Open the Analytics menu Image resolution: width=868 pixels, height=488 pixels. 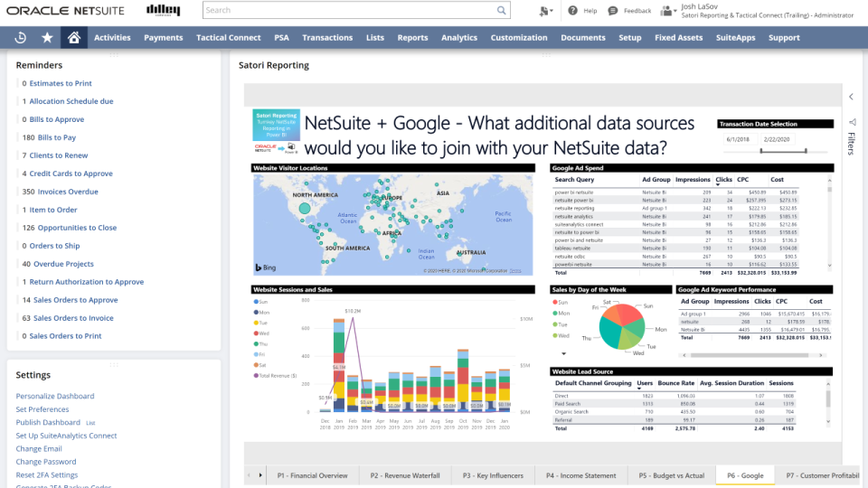pos(459,38)
